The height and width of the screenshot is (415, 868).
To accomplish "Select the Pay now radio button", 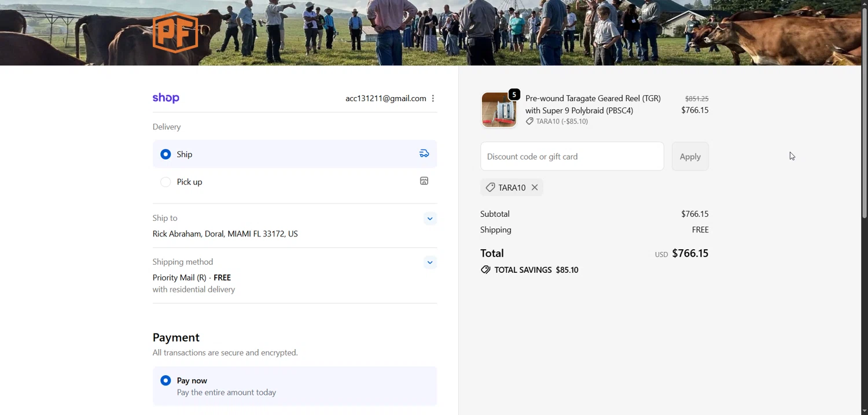I will pos(165,380).
